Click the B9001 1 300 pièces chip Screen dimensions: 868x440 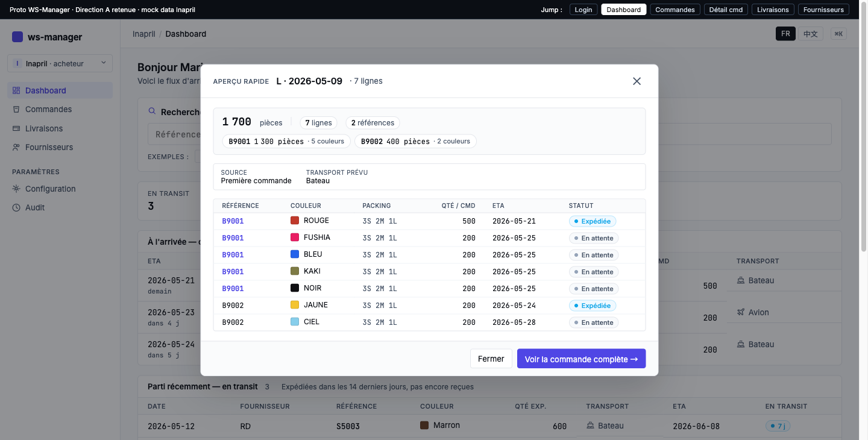coord(286,142)
